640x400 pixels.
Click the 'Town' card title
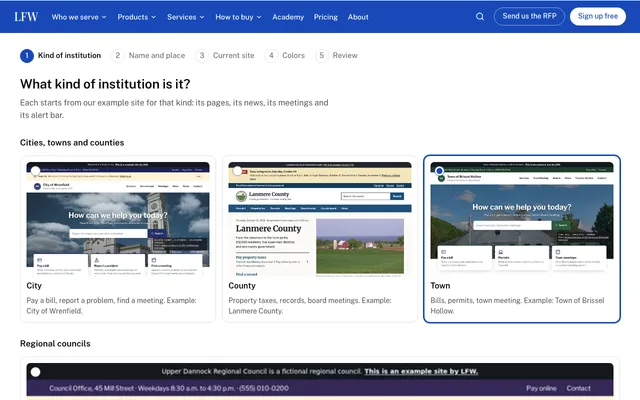(440, 286)
